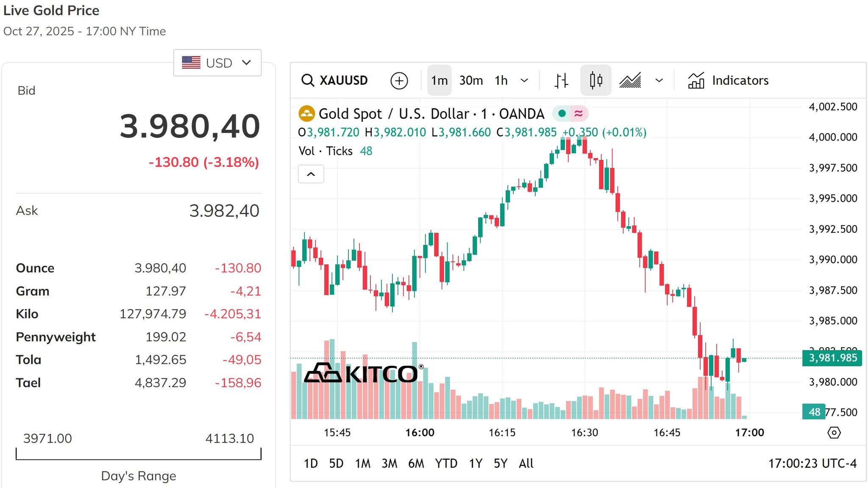
Task: Open the Indicators panel
Action: (728, 80)
